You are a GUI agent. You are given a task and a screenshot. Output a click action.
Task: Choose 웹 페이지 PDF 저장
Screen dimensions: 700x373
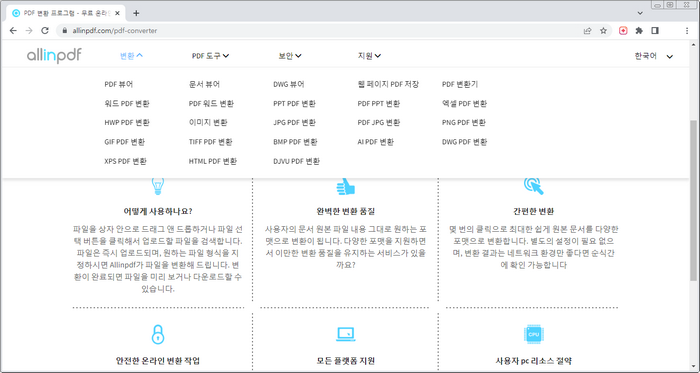[x=388, y=84]
